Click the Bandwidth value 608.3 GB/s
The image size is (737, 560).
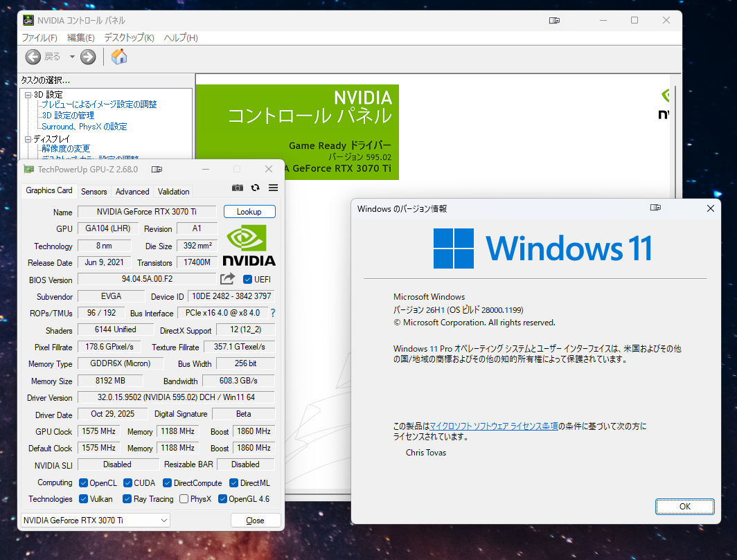point(238,381)
